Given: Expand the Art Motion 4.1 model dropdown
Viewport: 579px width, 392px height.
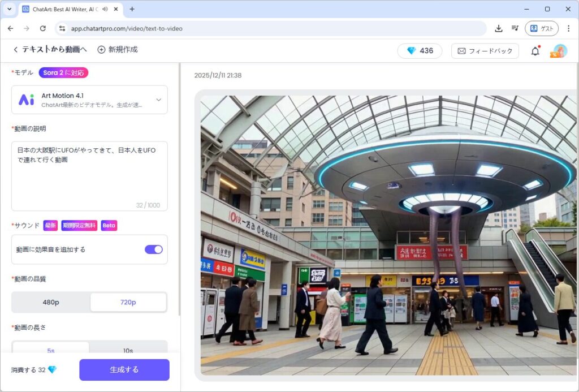Looking at the screenshot, I should coord(158,100).
